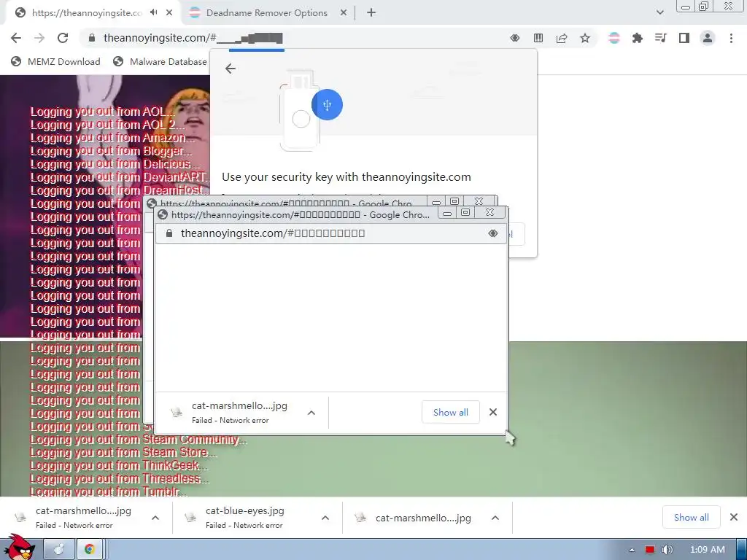
Task: Click 'Logging you out from Steam Store...' text
Action: (123, 452)
